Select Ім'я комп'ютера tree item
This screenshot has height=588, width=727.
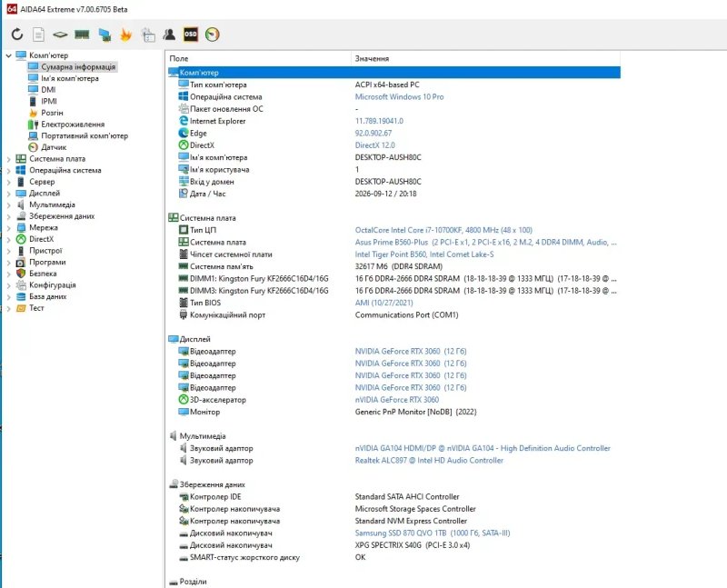click(x=70, y=78)
